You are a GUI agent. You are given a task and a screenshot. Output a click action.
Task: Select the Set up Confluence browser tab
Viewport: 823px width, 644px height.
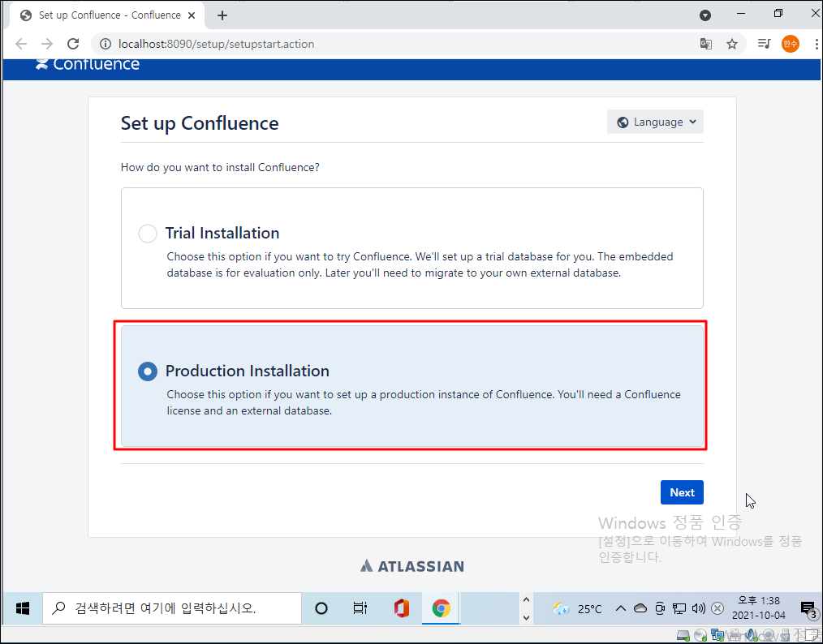[x=106, y=15]
